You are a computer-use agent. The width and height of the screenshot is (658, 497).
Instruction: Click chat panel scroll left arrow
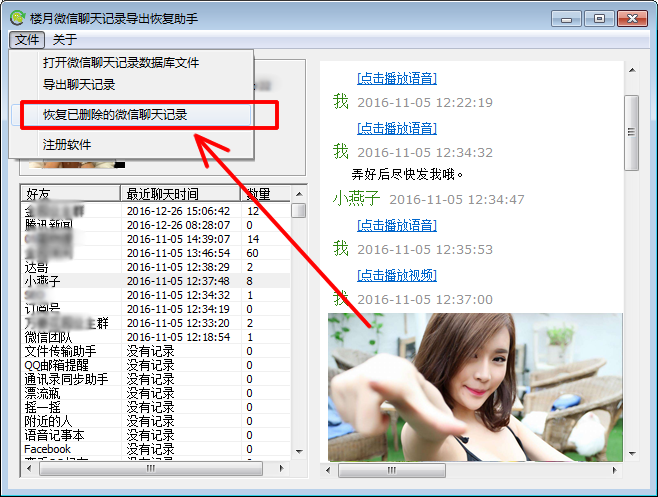pos(328,470)
